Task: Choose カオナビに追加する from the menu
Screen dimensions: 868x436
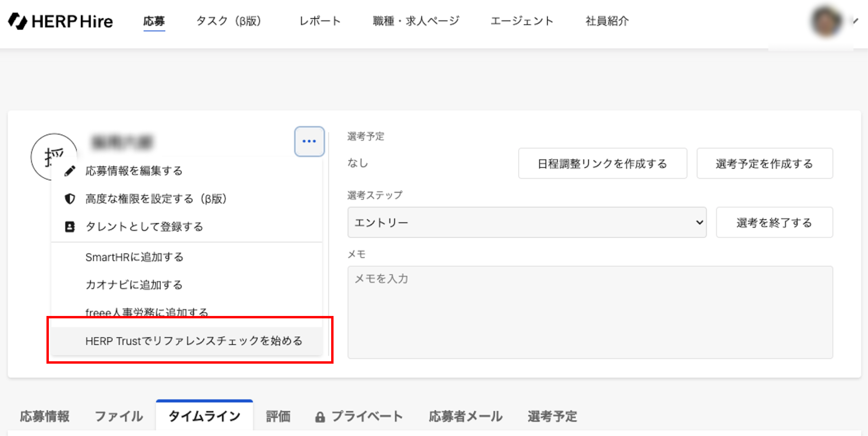Action: 187,285
